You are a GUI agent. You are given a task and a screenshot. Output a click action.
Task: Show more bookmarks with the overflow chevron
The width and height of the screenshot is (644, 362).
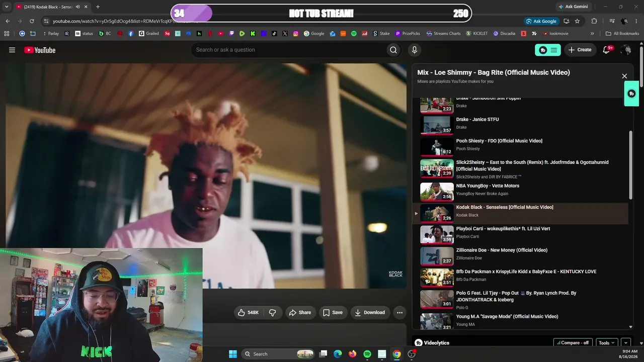click(592, 34)
